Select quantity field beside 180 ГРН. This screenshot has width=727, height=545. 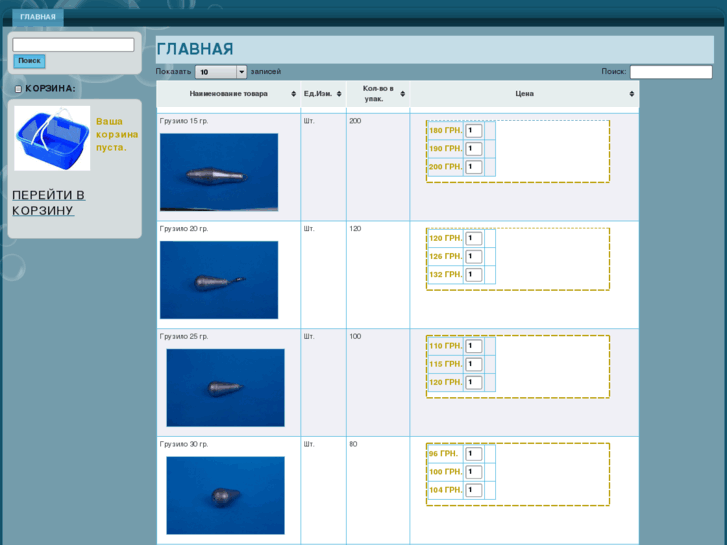click(x=473, y=130)
